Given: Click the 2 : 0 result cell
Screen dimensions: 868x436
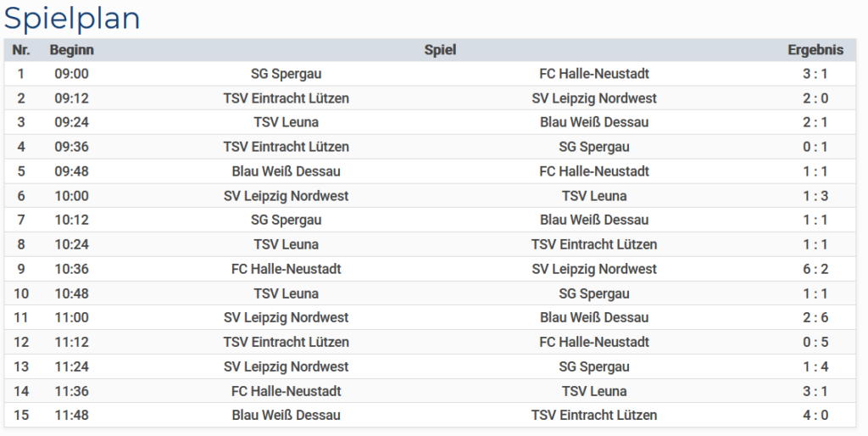Looking at the screenshot, I should [x=815, y=98].
